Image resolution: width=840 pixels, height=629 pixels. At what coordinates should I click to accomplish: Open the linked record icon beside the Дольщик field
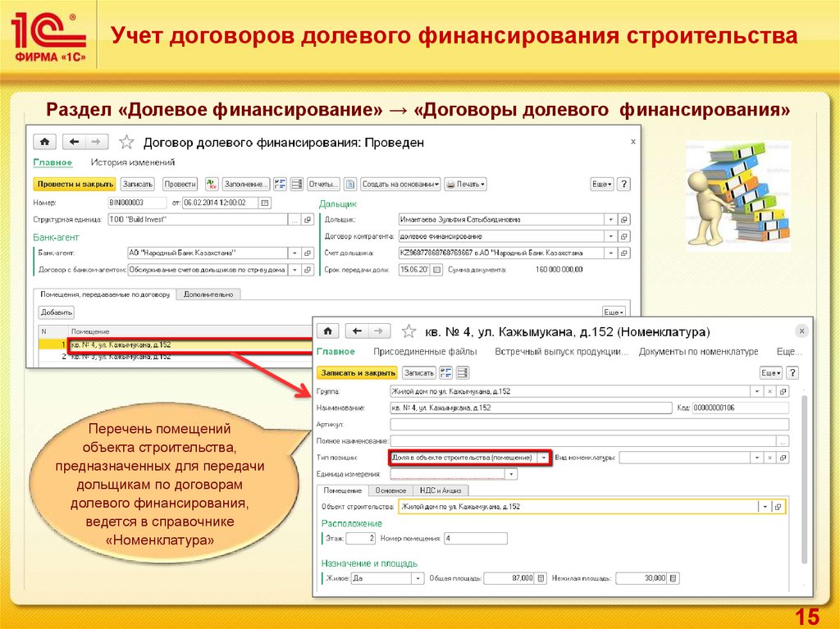[624, 220]
